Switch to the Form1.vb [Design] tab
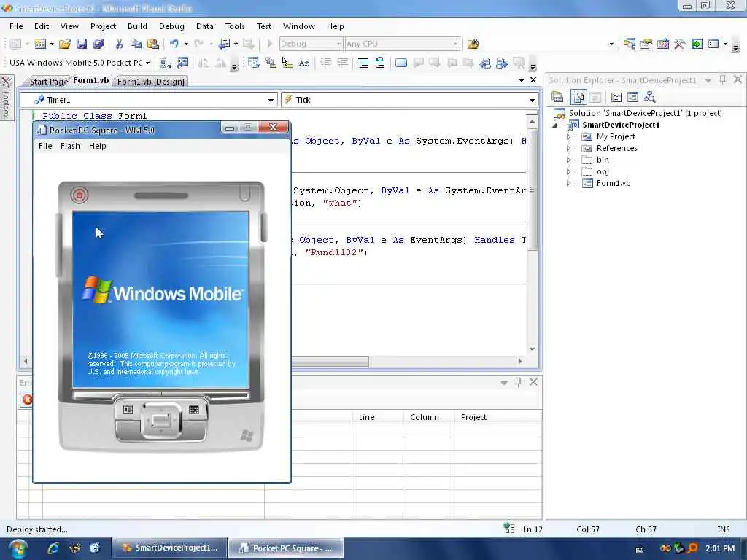This screenshot has height=560, width=747. (150, 82)
